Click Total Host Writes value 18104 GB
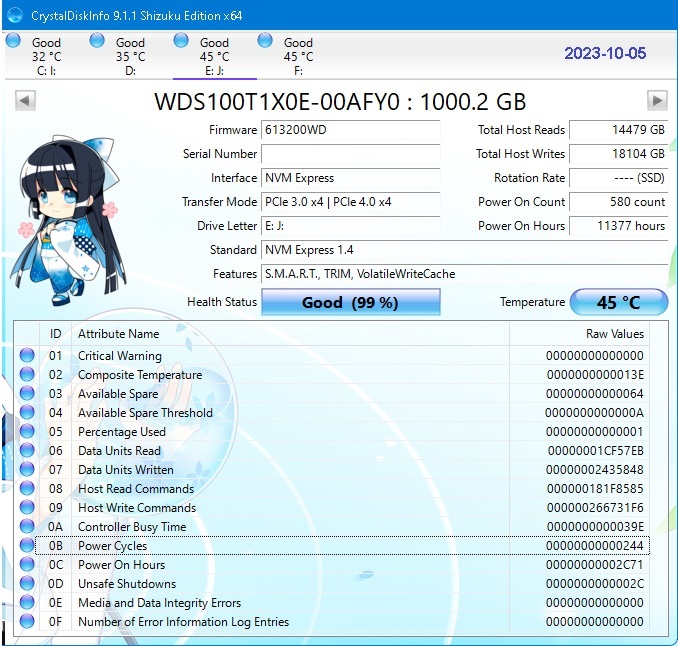 (619, 154)
